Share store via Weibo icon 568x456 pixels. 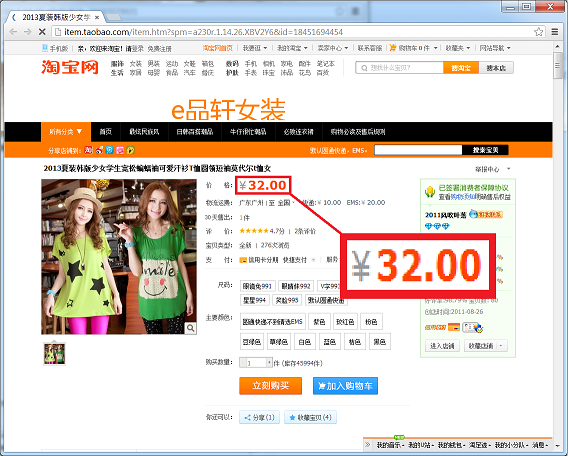click(99, 150)
